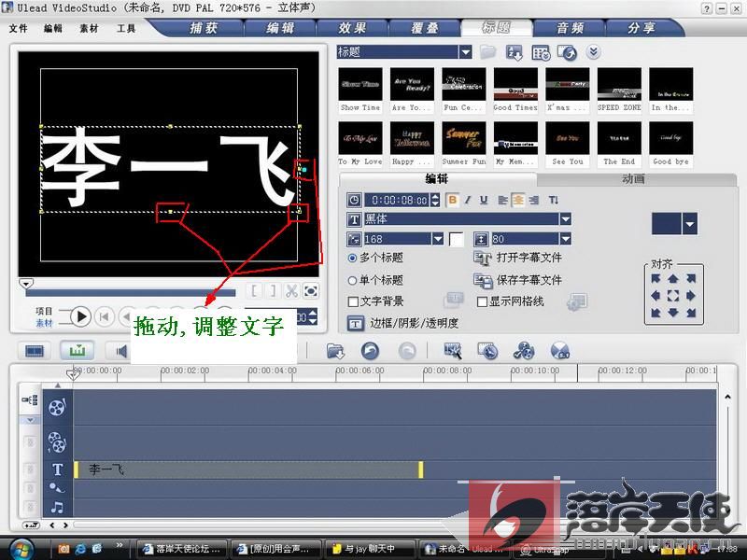Toggle vertical text orientation

point(553,200)
